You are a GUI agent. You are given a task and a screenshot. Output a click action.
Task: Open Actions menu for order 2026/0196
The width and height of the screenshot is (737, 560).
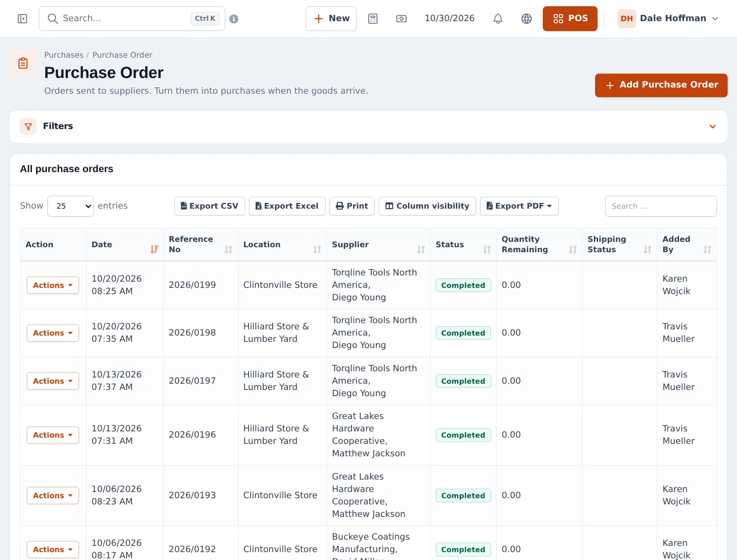click(53, 435)
